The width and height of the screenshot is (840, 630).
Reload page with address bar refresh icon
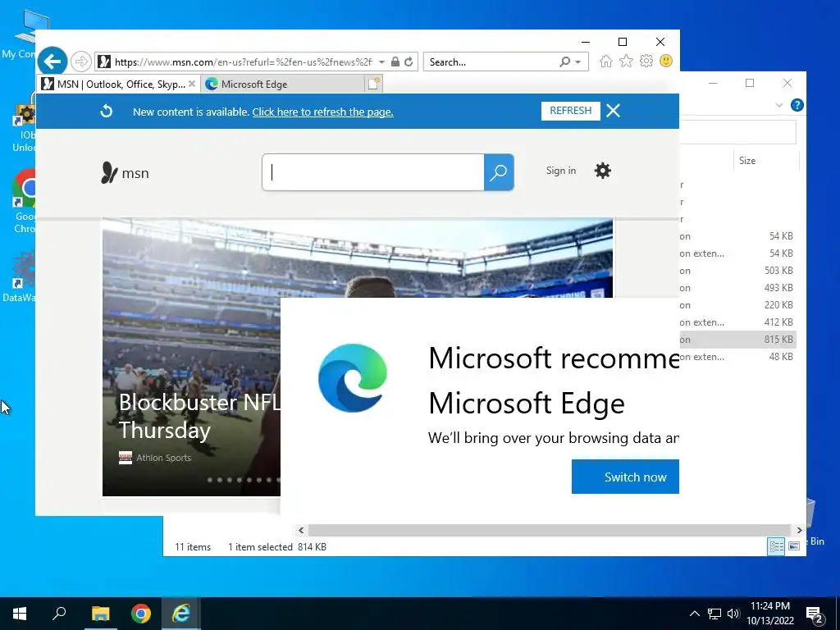pyautogui.click(x=409, y=62)
